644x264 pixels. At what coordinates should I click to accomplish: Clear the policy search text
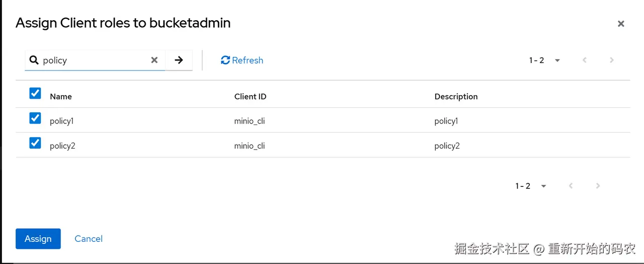coord(154,60)
